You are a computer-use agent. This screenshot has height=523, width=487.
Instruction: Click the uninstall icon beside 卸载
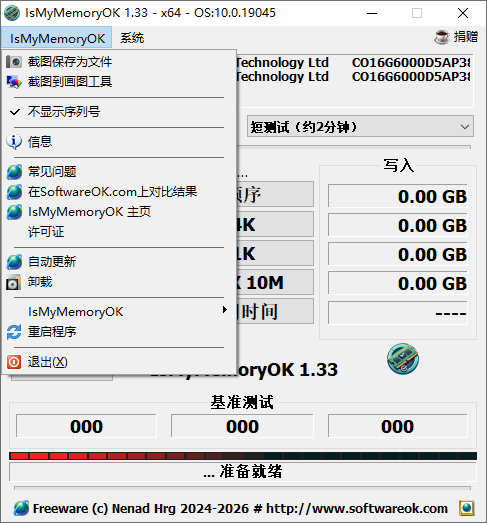coord(14,282)
